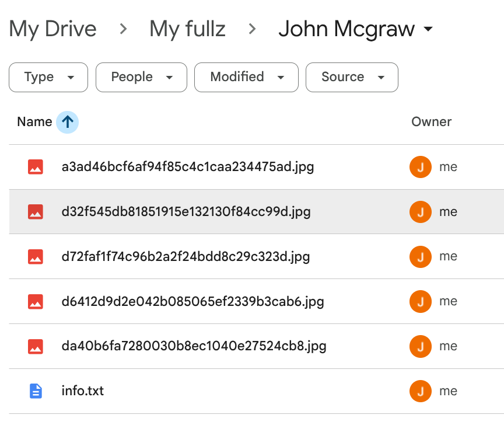
Task: Open the Source filter dropdown
Action: click(x=352, y=77)
